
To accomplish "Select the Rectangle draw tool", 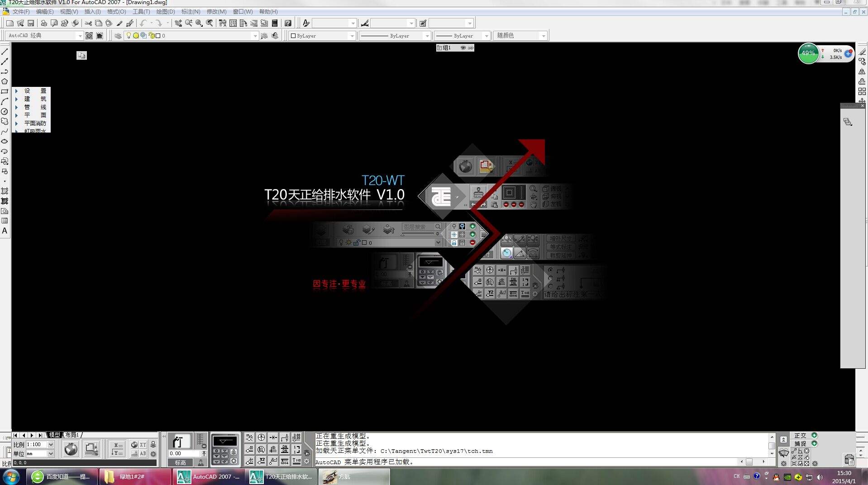I will coord(5,91).
